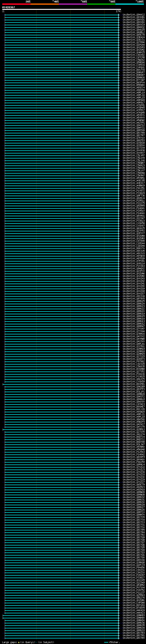
Task: Choose entry UniRef100_A4K4Z4
Action: click(134, 610)
